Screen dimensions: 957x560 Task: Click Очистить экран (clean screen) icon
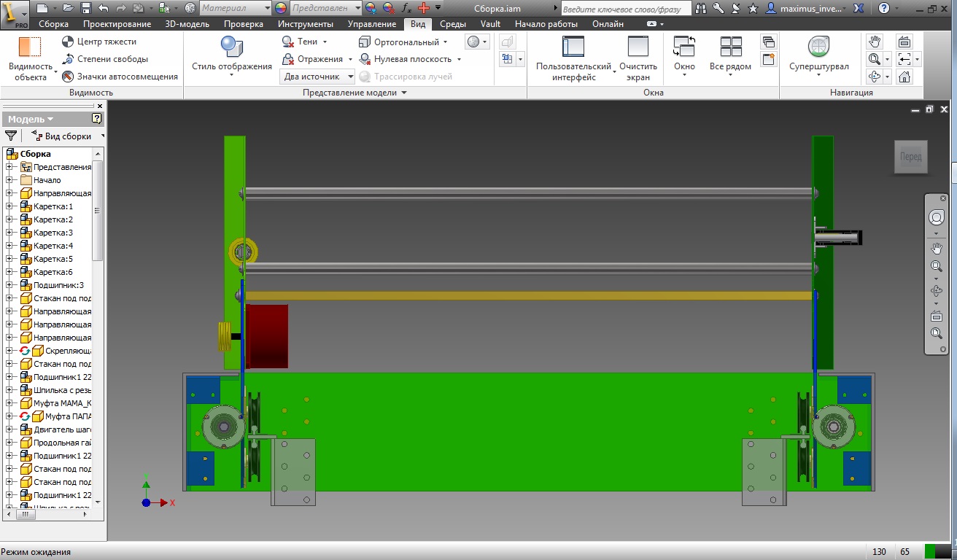point(638,47)
